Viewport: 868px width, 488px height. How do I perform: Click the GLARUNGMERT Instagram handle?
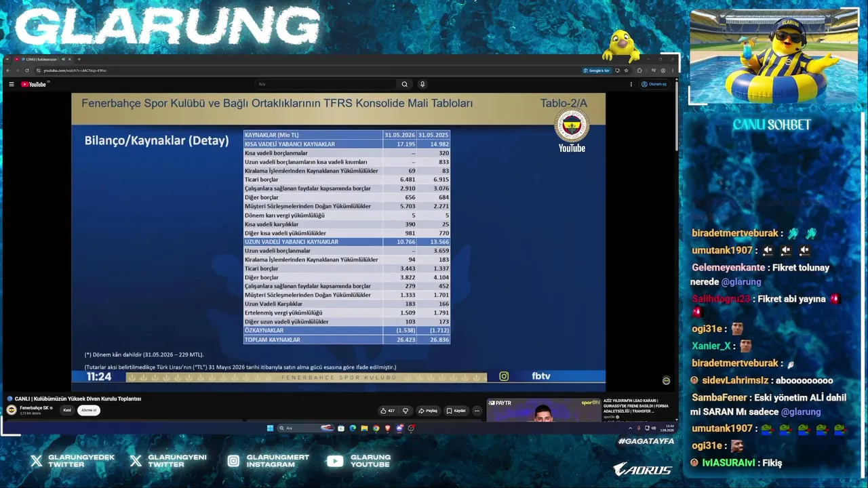(x=278, y=461)
